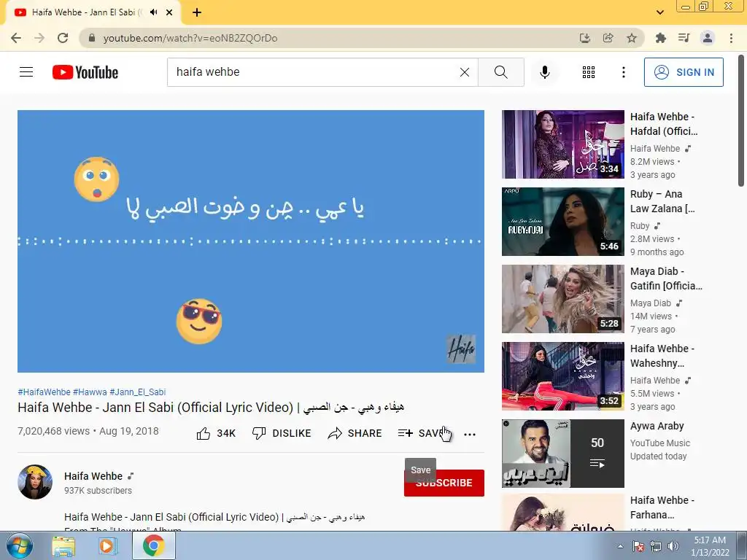Image resolution: width=747 pixels, height=560 pixels.
Task: Click the #Hawwa hashtag
Action: (x=90, y=392)
